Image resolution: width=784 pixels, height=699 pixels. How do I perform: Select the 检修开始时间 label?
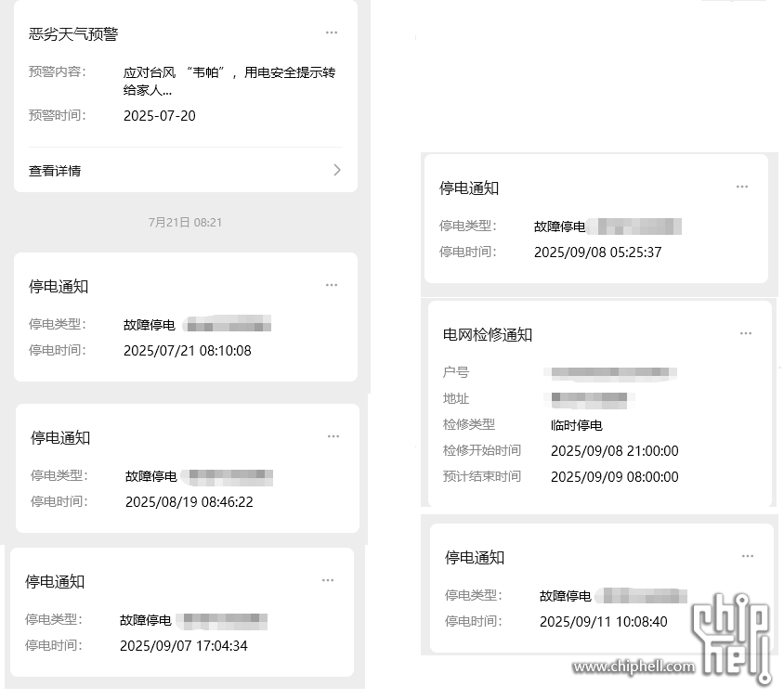pos(482,450)
